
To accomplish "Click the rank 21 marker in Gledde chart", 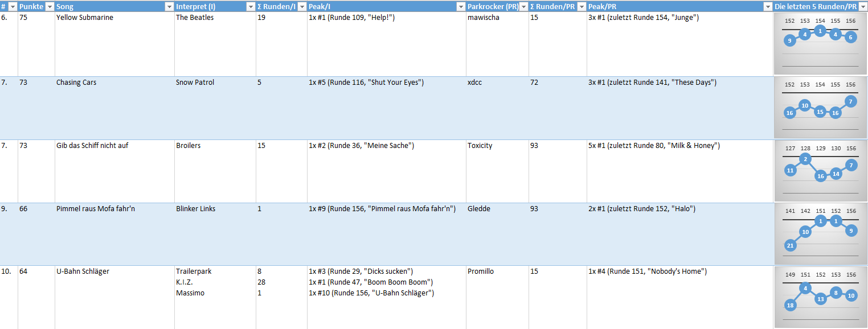I will (790, 246).
